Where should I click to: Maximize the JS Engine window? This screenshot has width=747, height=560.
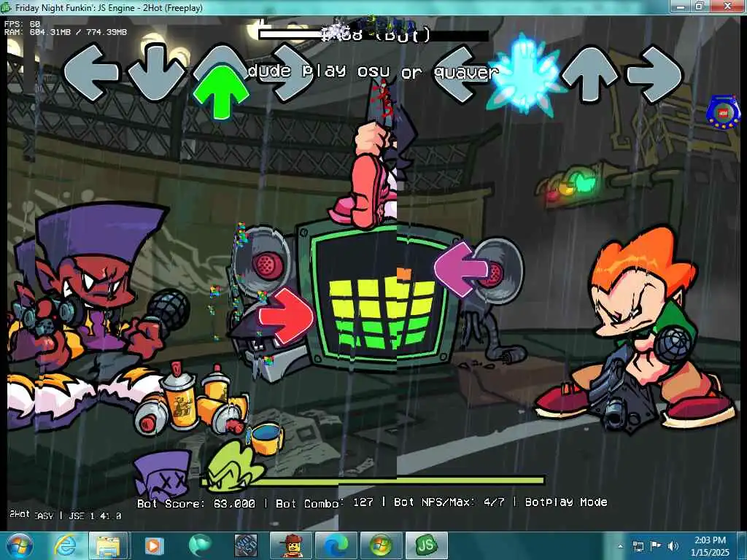point(700,7)
